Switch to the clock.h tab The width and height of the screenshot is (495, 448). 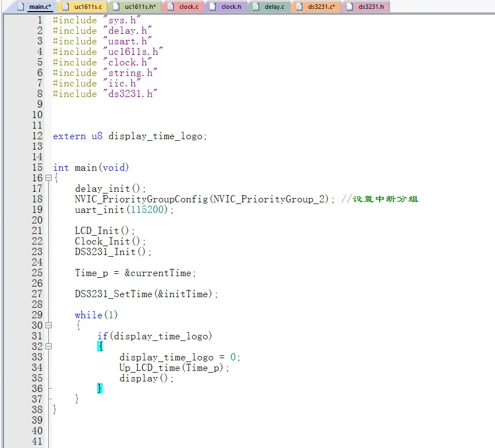pos(226,7)
